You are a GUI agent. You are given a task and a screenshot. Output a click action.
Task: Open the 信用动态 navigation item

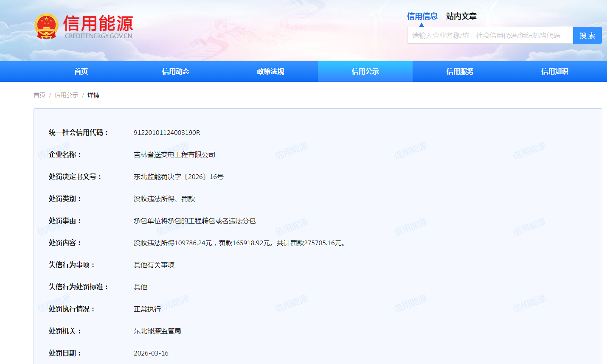point(176,71)
